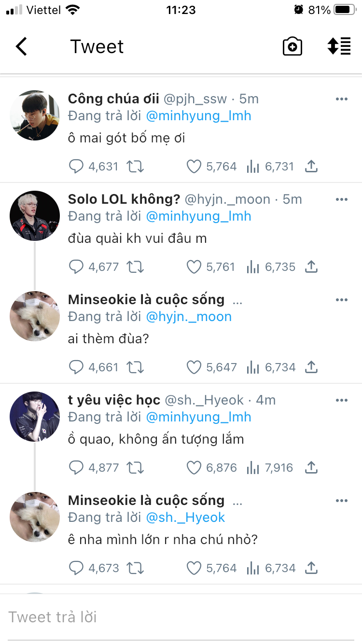Like the "ô mai gót bố mẹ ơi" reply
This screenshot has height=644, width=362.
tap(194, 167)
